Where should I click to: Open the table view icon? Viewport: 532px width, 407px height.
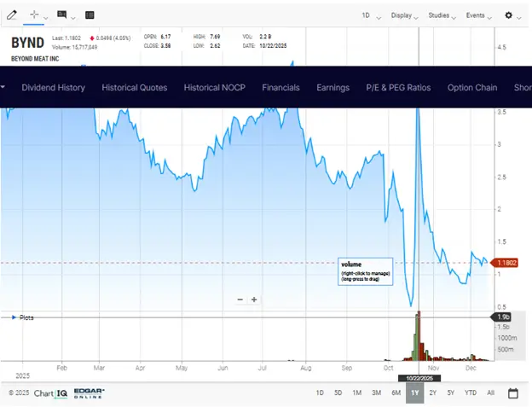click(90, 15)
